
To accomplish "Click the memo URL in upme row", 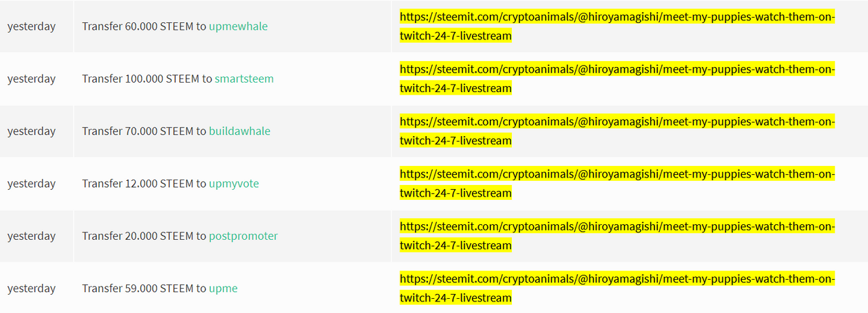I will click(x=617, y=289).
